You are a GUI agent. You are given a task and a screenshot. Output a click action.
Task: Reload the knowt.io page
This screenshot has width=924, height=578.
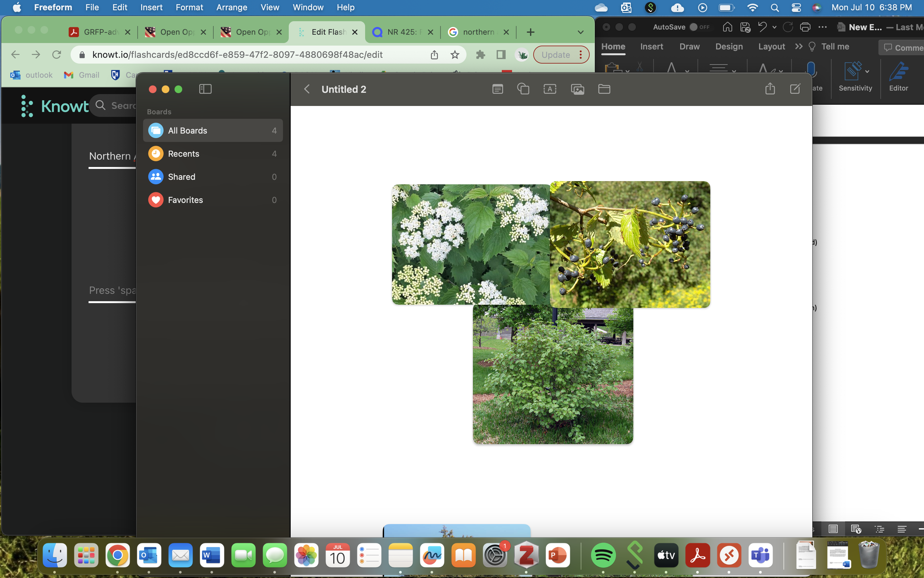click(x=56, y=55)
